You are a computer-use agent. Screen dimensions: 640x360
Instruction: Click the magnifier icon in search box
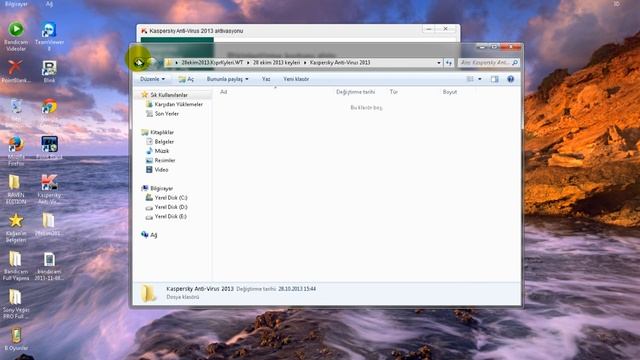pyautogui.click(x=515, y=62)
